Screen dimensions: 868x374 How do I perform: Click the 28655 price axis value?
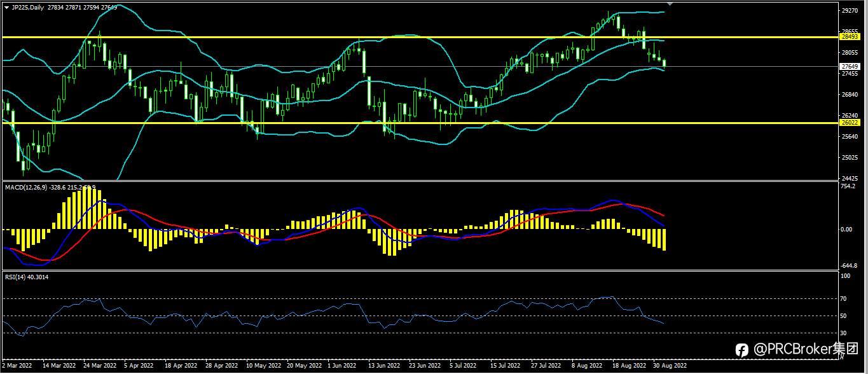[x=850, y=31]
